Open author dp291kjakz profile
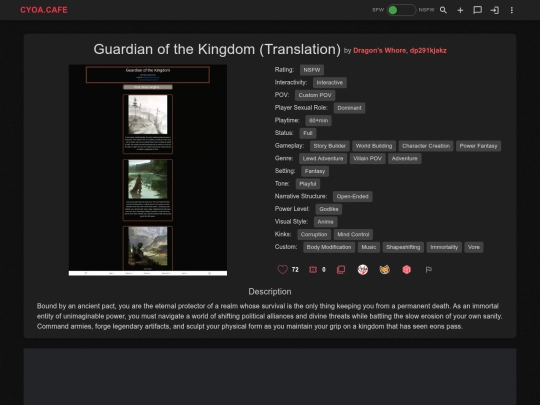The image size is (540, 405). click(428, 51)
